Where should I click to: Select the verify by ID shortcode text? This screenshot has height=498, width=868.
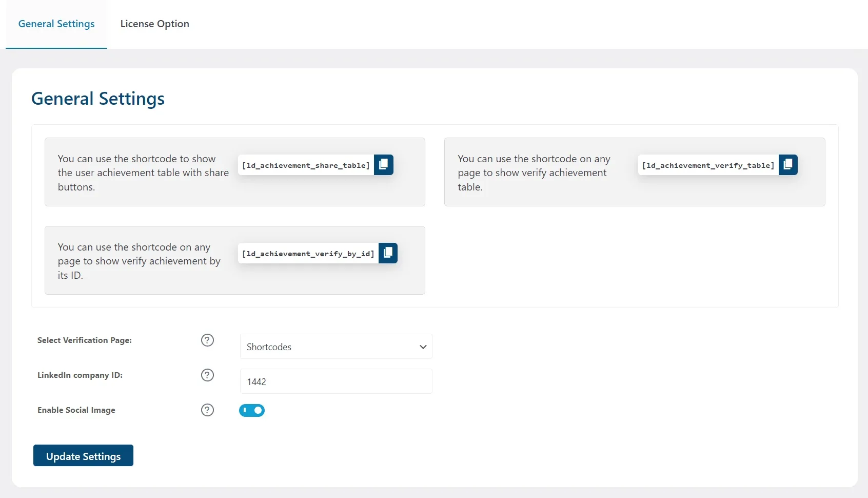click(x=308, y=253)
